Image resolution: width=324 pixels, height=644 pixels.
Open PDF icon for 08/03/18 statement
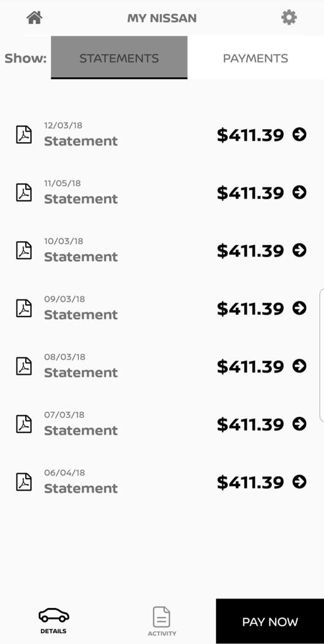coord(24,366)
